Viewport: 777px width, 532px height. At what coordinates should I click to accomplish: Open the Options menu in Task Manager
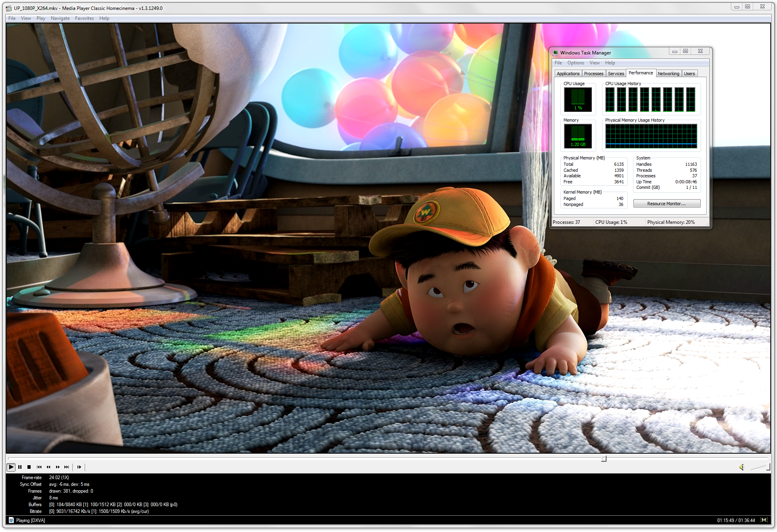[575, 63]
